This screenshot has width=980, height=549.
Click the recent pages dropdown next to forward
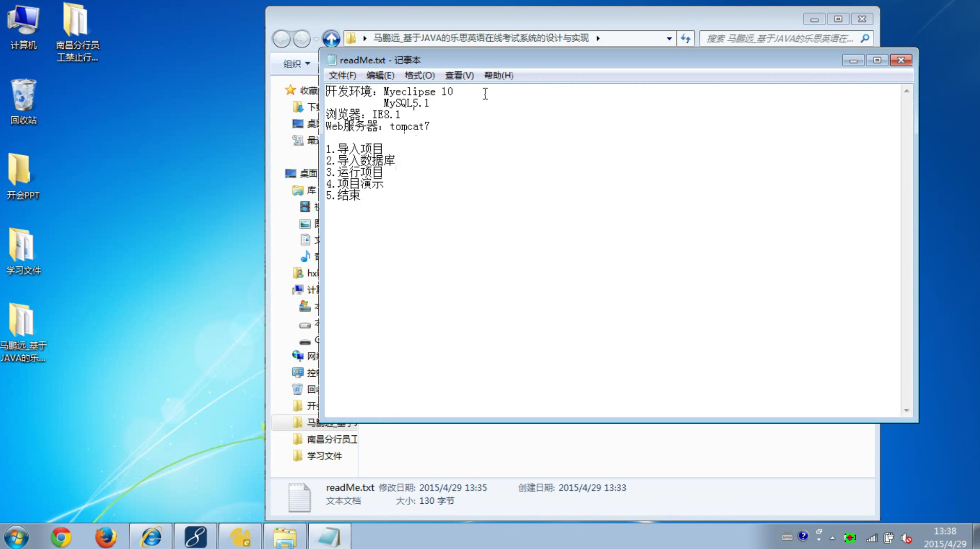tap(316, 39)
